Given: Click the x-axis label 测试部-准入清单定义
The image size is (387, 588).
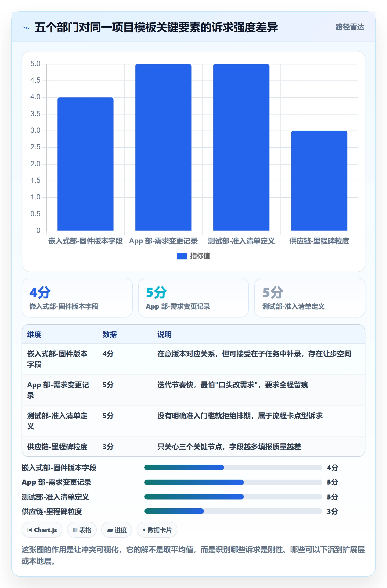Looking at the screenshot, I should [x=241, y=241].
